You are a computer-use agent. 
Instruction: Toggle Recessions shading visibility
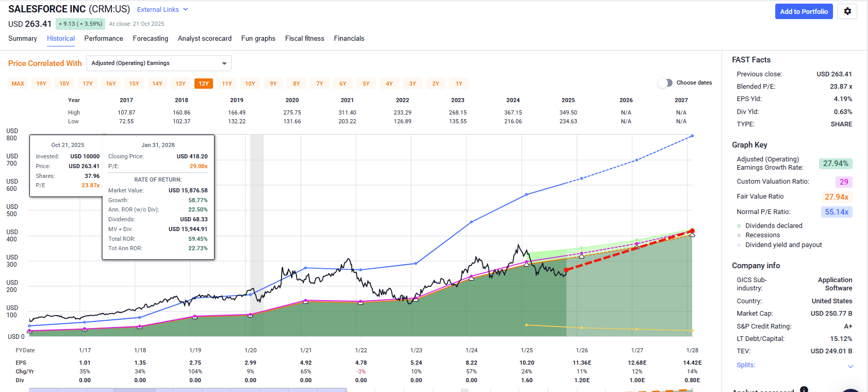click(x=762, y=235)
